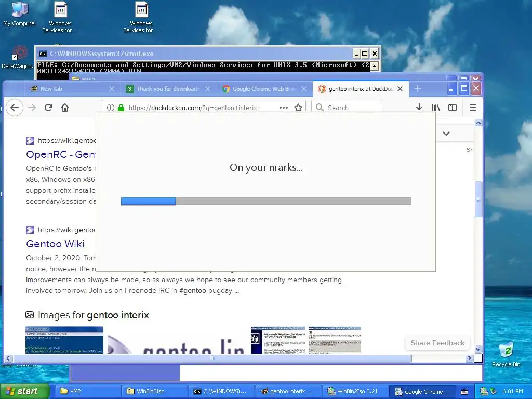Open a new tab with plus button
The image size is (532, 399).
[418, 88]
